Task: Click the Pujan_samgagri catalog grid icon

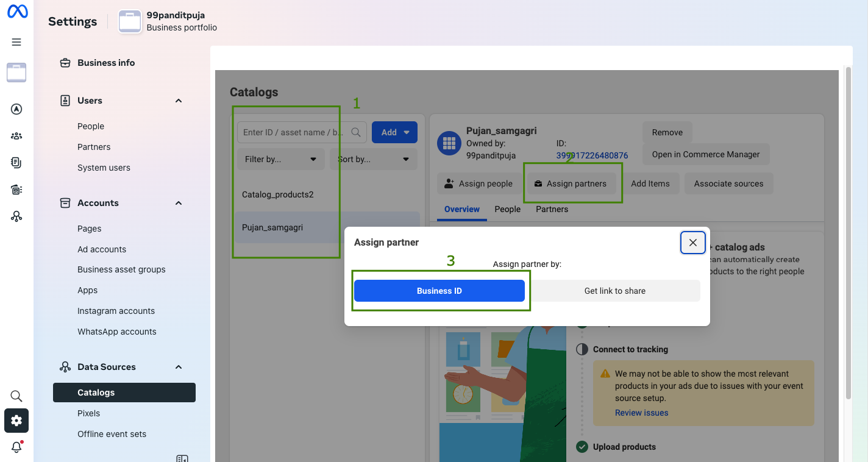Action: click(x=450, y=143)
